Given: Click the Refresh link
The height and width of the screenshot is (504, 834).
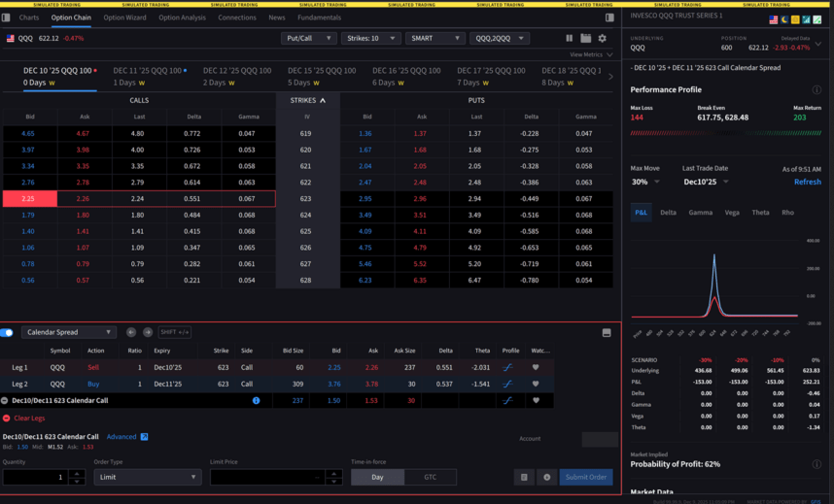Looking at the screenshot, I should [807, 182].
